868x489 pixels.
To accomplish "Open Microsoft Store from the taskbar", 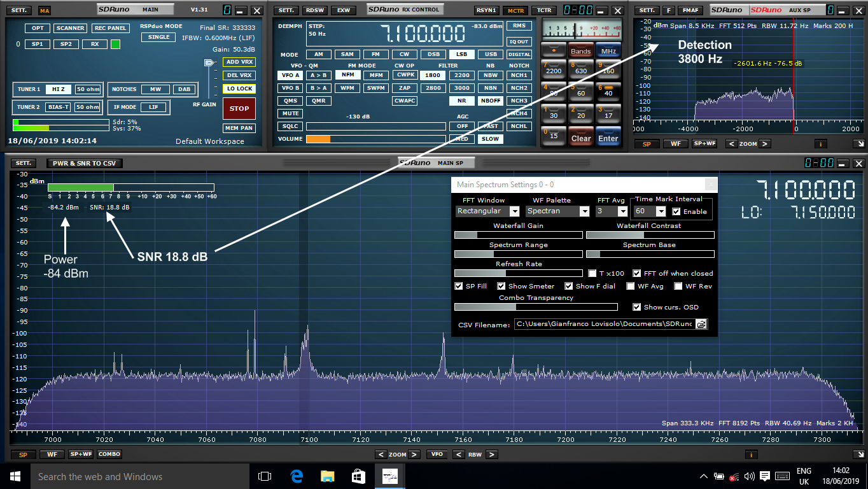I will pos(358,476).
